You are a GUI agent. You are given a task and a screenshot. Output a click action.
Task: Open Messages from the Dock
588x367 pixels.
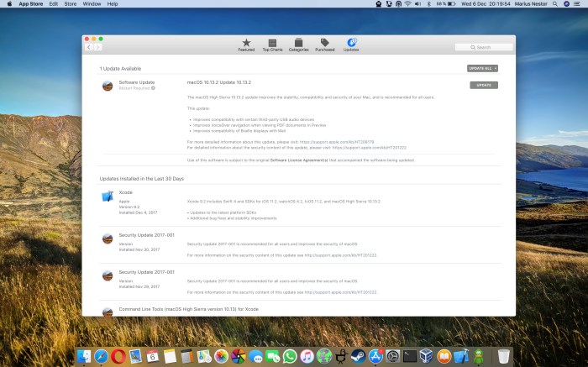[255, 356]
